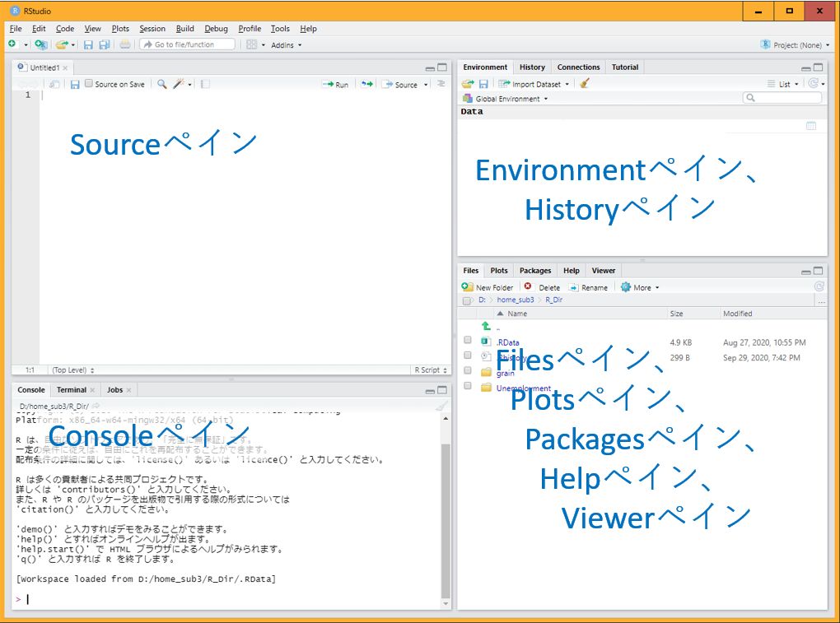Open the List view dropdown

(x=783, y=84)
